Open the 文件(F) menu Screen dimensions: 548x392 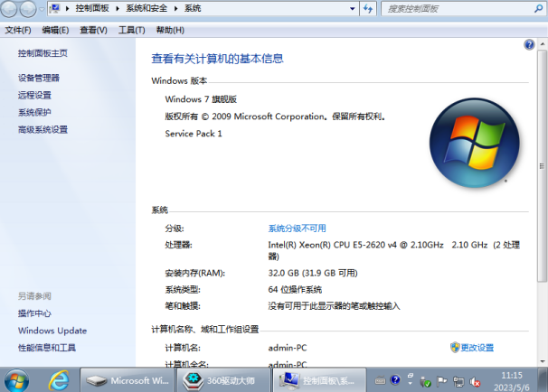pyautogui.click(x=18, y=30)
